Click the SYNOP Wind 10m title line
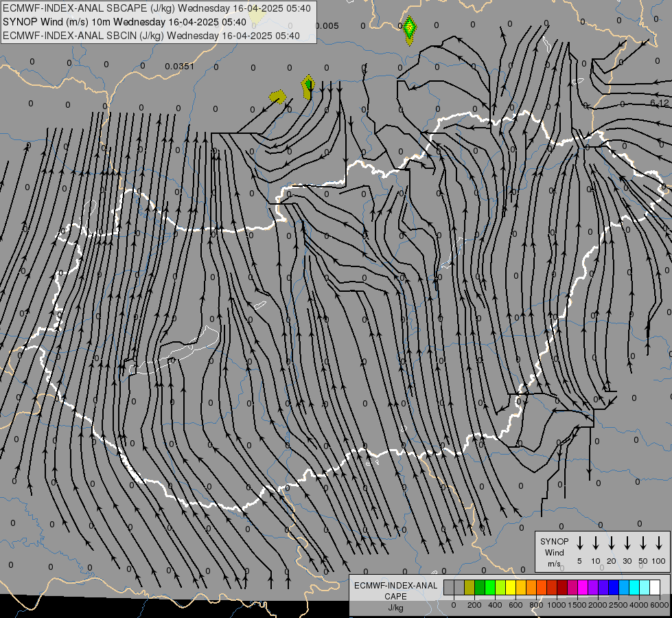Screen dimensions: 672x618 click(124, 22)
